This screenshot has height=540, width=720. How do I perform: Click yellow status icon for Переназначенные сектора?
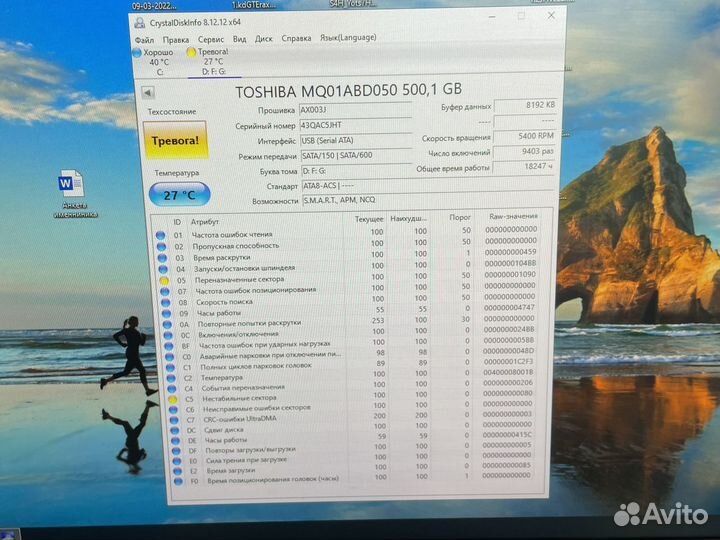[165, 281]
